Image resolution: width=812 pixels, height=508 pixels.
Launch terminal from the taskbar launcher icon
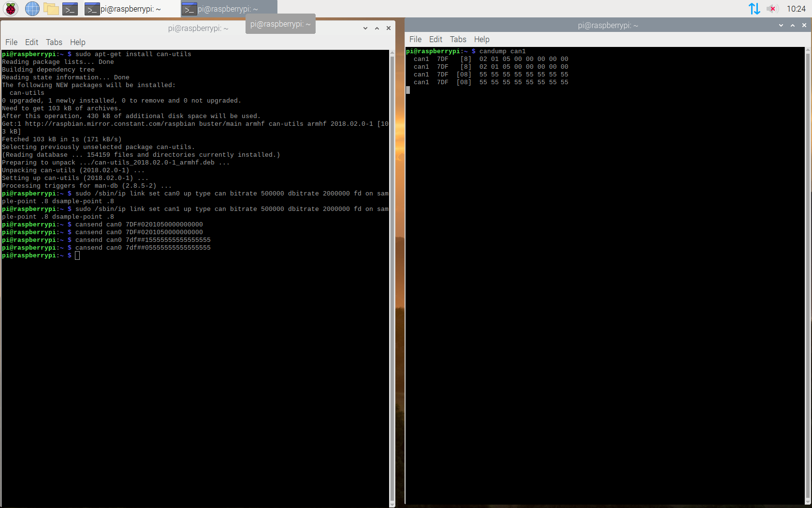[x=70, y=9]
